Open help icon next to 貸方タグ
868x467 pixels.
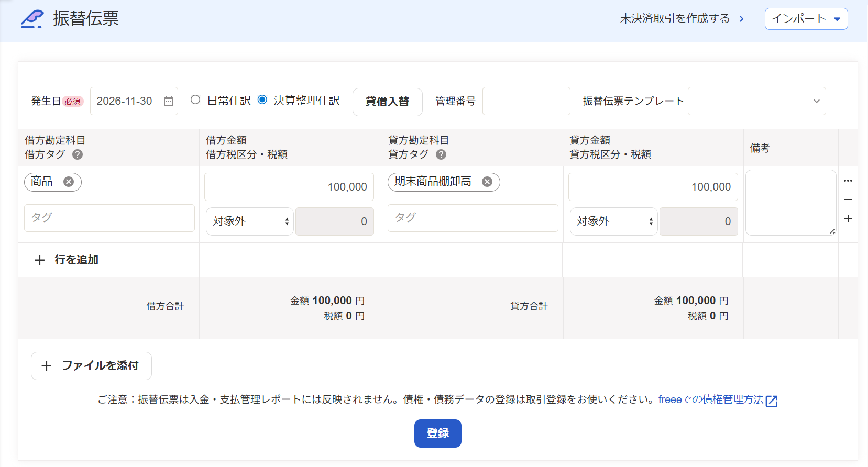pyautogui.click(x=441, y=154)
